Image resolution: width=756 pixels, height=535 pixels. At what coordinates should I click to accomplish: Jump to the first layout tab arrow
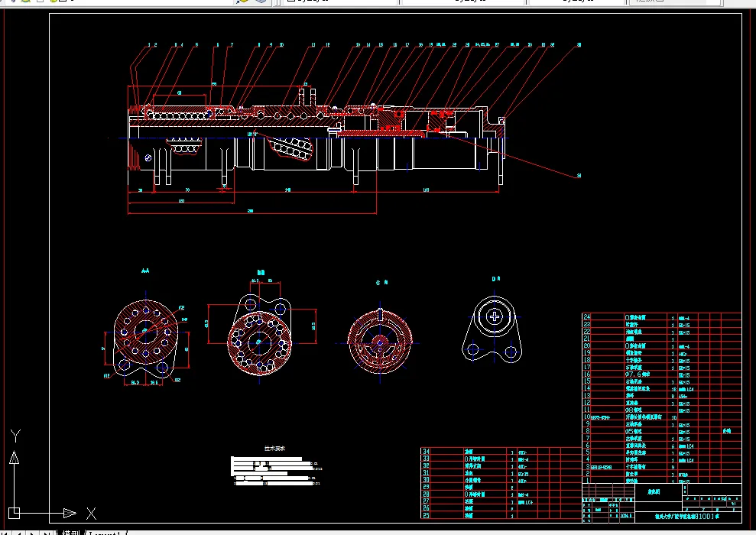(5, 533)
